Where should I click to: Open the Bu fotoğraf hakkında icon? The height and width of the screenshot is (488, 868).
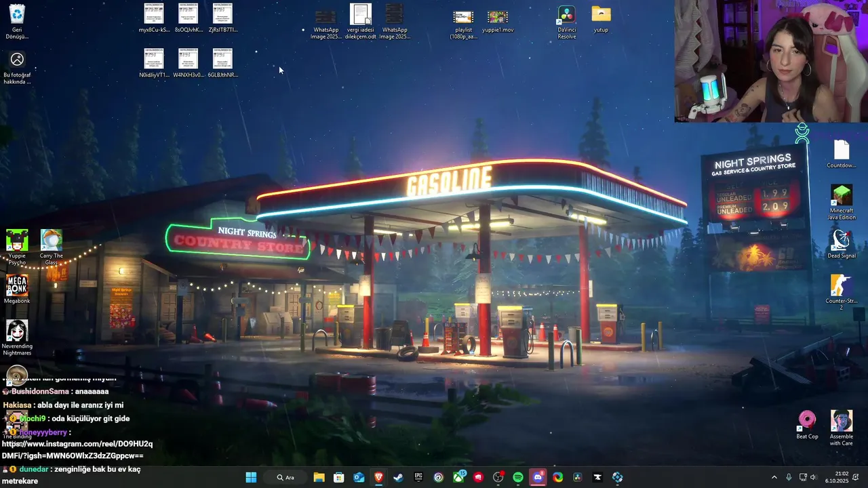coord(17,68)
